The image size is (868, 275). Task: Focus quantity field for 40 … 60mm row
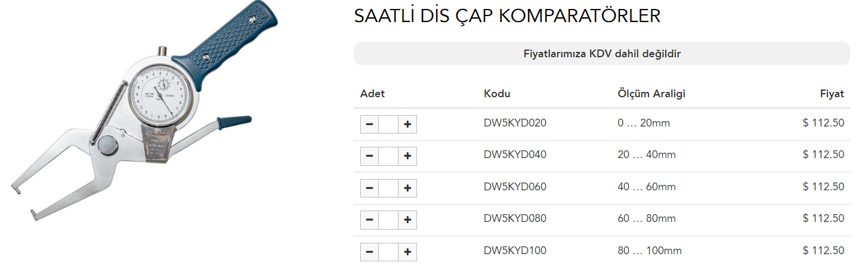point(388,188)
